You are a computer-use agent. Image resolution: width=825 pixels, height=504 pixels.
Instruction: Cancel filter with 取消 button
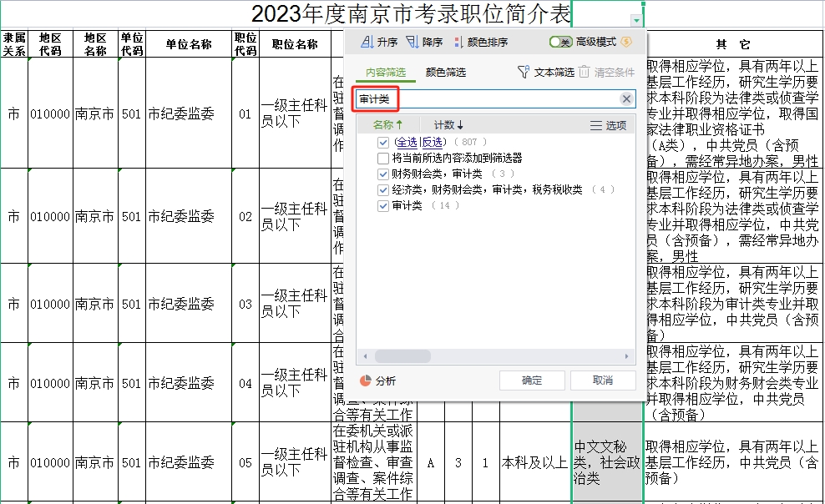coord(603,380)
